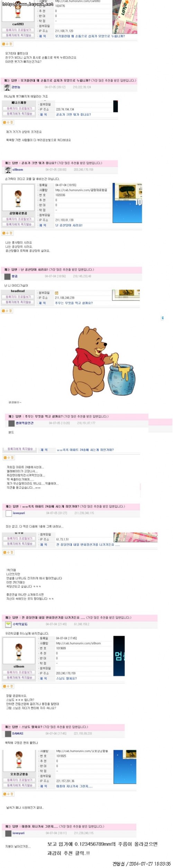
Task: Open the 스님도 딸쳐요? post title link
Action: (x=66, y=678)
